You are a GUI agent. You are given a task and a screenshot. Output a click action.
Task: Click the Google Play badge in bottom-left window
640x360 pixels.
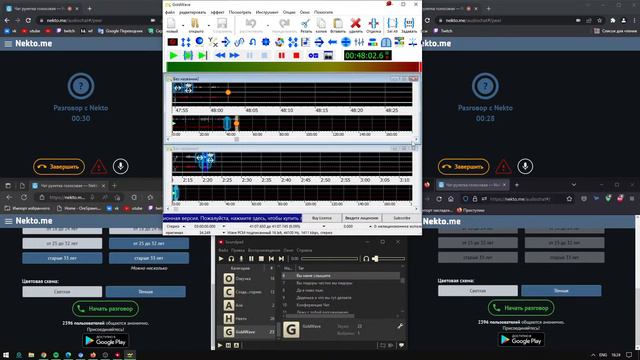coord(105,340)
